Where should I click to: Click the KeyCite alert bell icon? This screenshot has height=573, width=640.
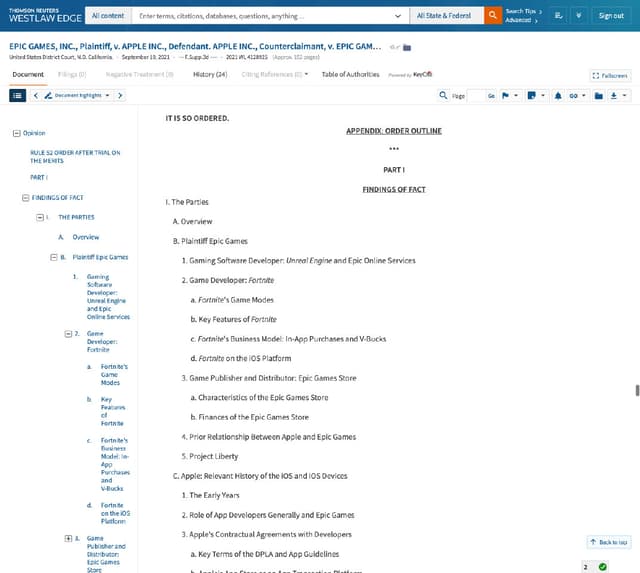pos(558,95)
